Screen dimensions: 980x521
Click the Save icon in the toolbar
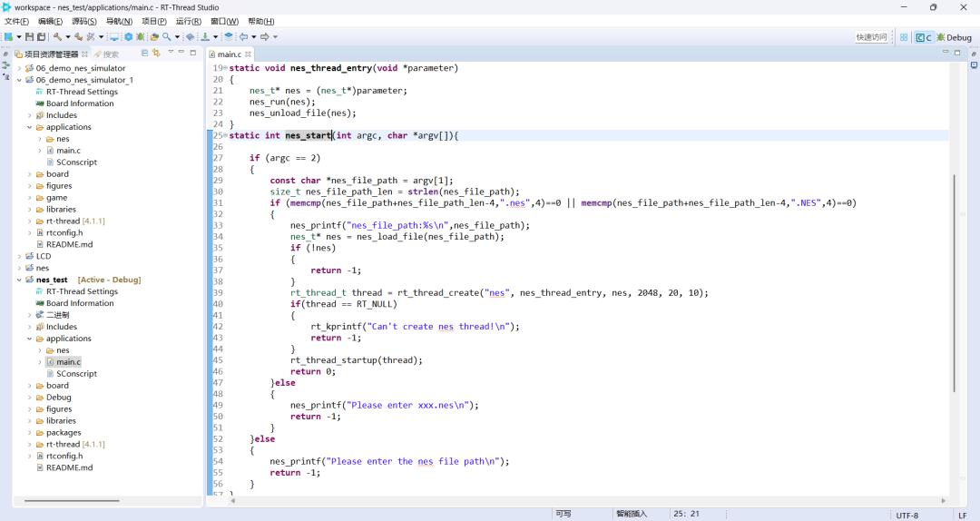tap(29, 37)
